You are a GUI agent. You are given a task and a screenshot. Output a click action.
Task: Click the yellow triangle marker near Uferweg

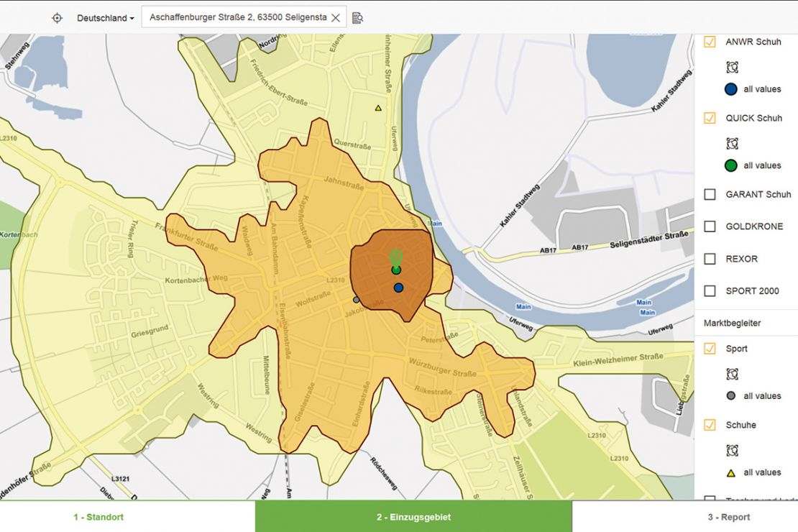pyautogui.click(x=378, y=108)
